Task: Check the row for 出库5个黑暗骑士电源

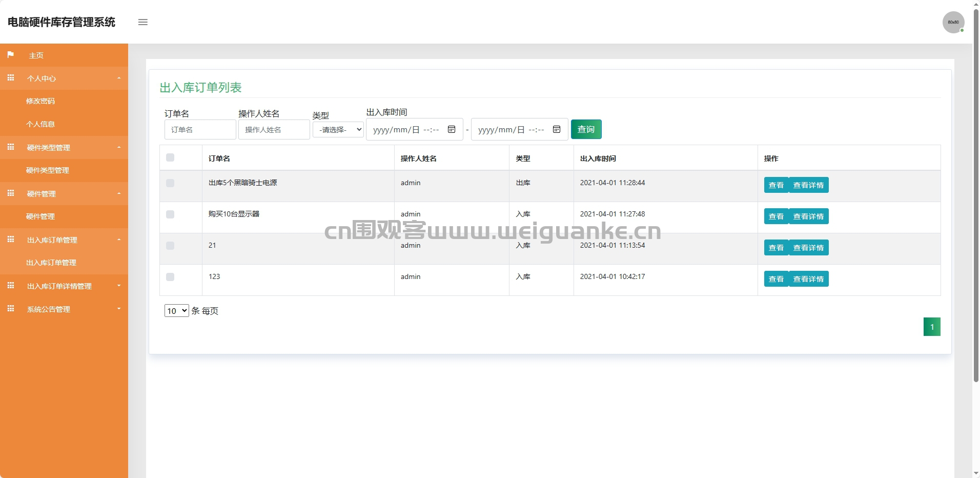Action: pyautogui.click(x=170, y=183)
